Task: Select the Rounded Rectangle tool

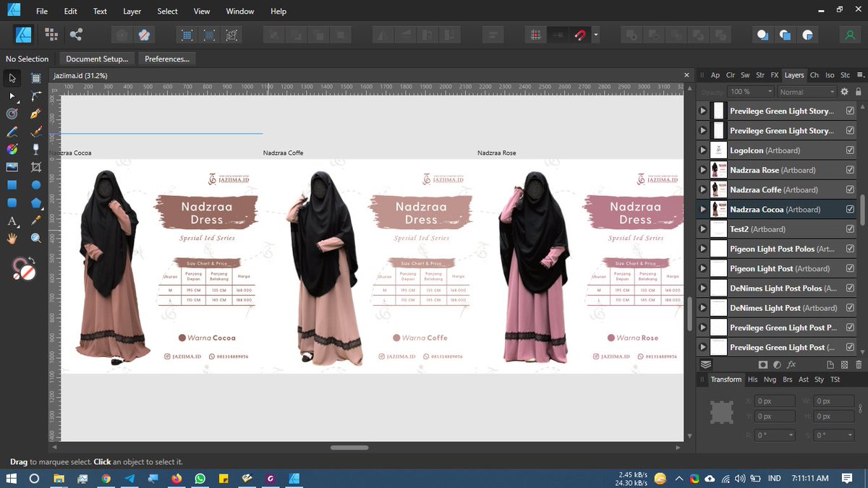Action: pos(12,202)
